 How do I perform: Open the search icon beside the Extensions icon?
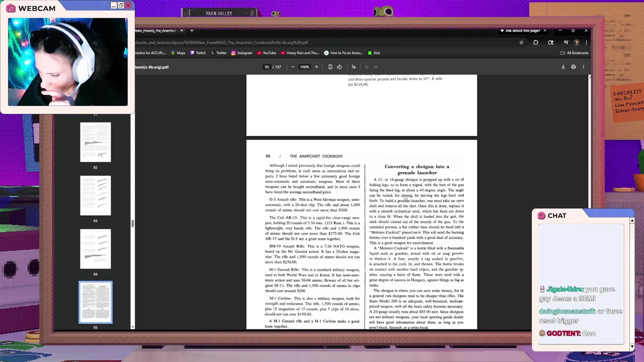tap(551, 42)
